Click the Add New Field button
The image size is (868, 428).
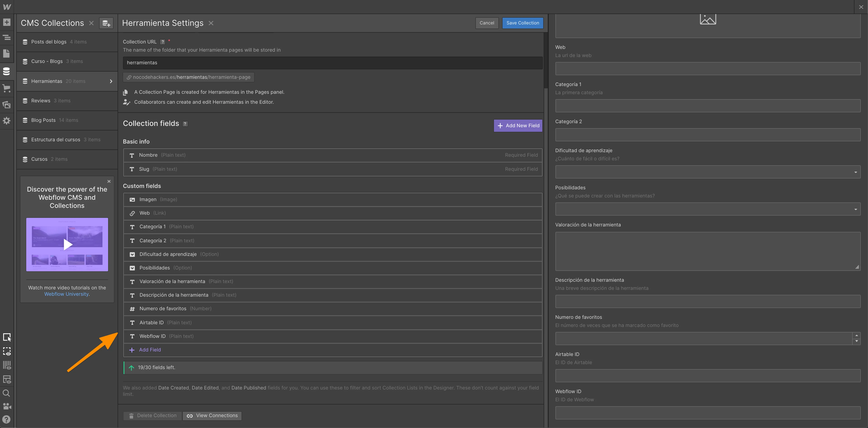pyautogui.click(x=518, y=125)
